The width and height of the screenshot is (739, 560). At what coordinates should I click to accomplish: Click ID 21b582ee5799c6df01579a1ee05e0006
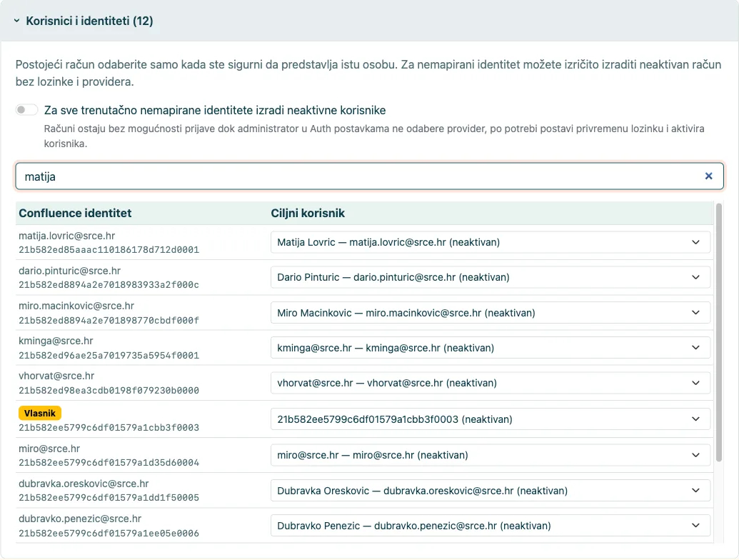pyautogui.click(x=109, y=533)
